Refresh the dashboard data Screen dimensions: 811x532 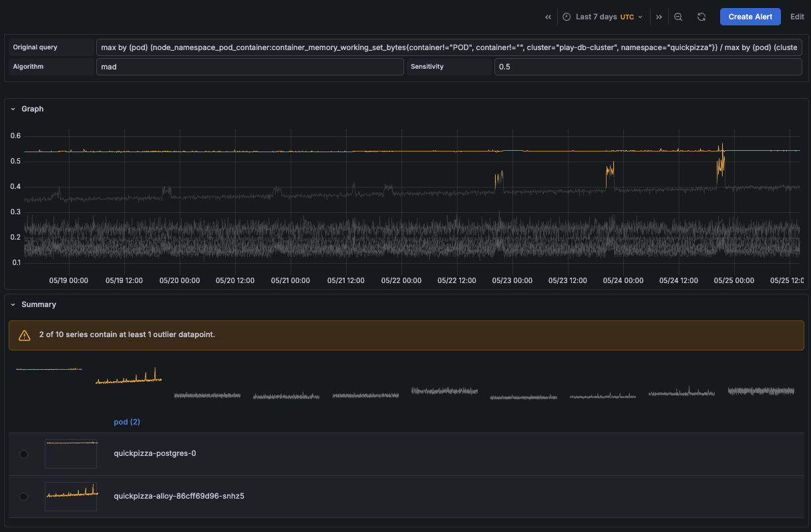[x=701, y=17]
